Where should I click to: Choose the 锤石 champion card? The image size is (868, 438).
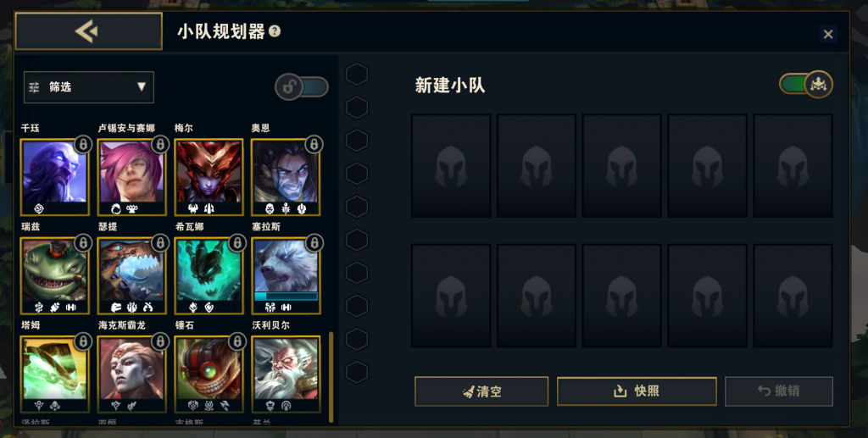coord(209,374)
